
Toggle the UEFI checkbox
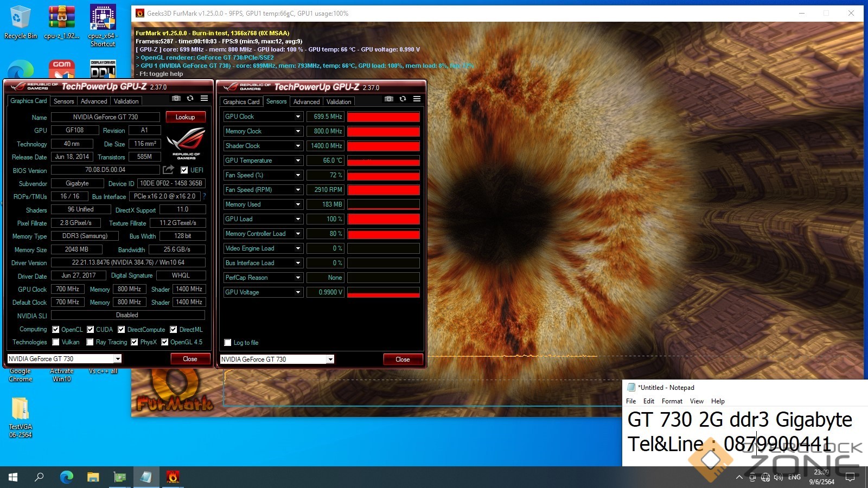184,170
